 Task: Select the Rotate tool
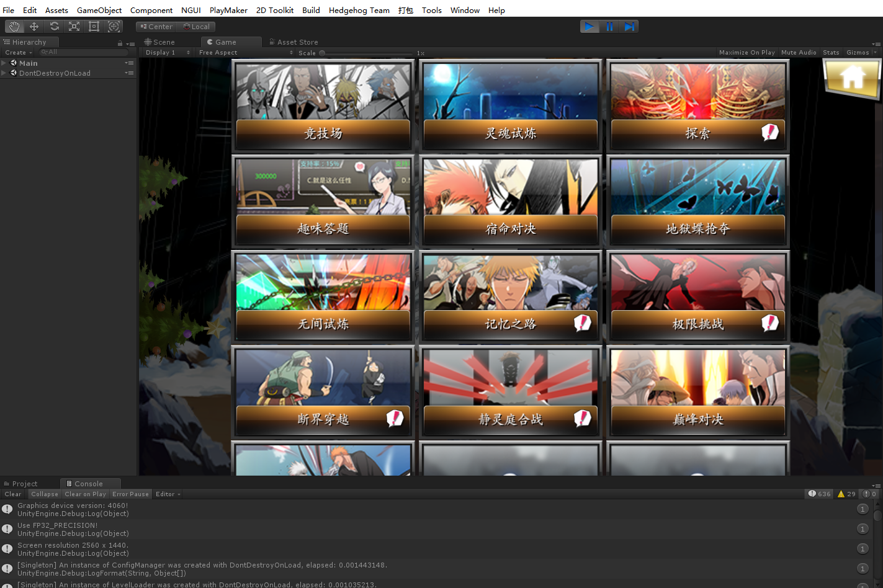click(54, 27)
